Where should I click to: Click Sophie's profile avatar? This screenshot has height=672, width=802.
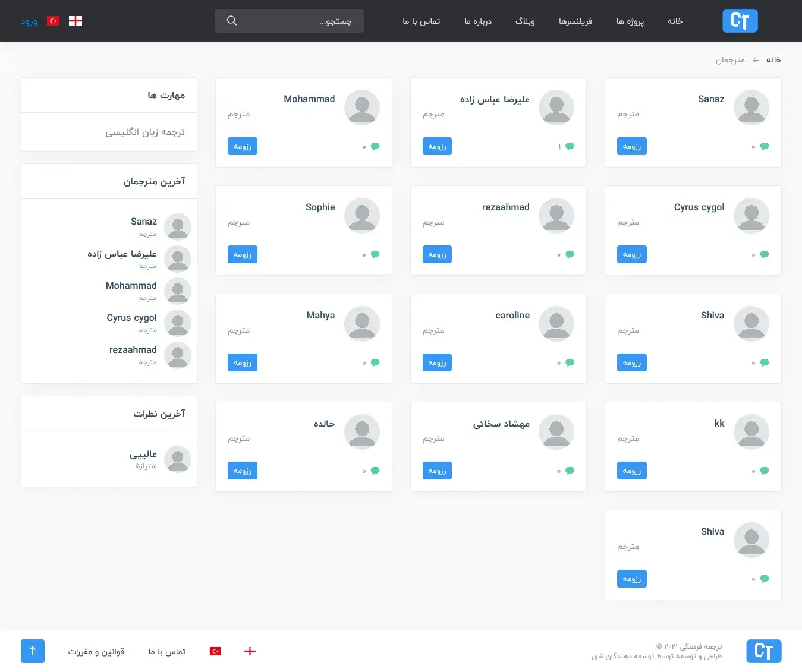pos(362,215)
